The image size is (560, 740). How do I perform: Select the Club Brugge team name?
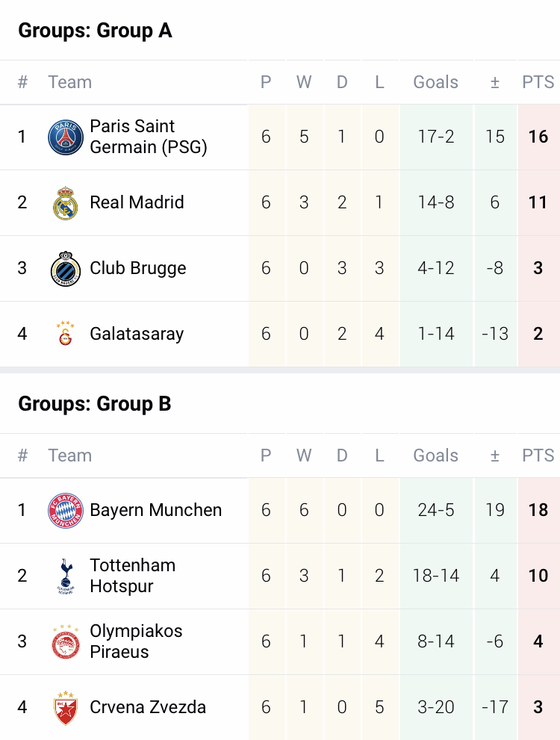coord(138,268)
